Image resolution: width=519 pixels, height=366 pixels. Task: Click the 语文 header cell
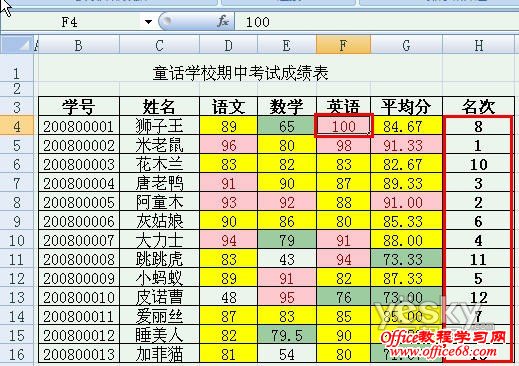tap(228, 106)
